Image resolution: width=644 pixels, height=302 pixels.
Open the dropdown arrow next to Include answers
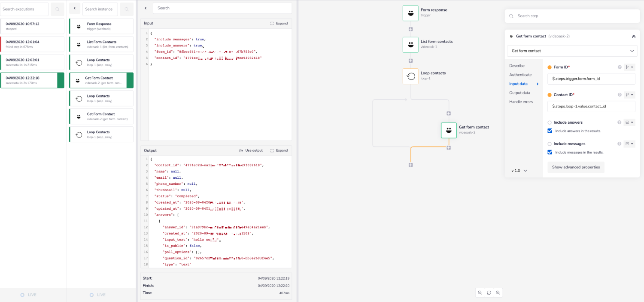(x=632, y=122)
